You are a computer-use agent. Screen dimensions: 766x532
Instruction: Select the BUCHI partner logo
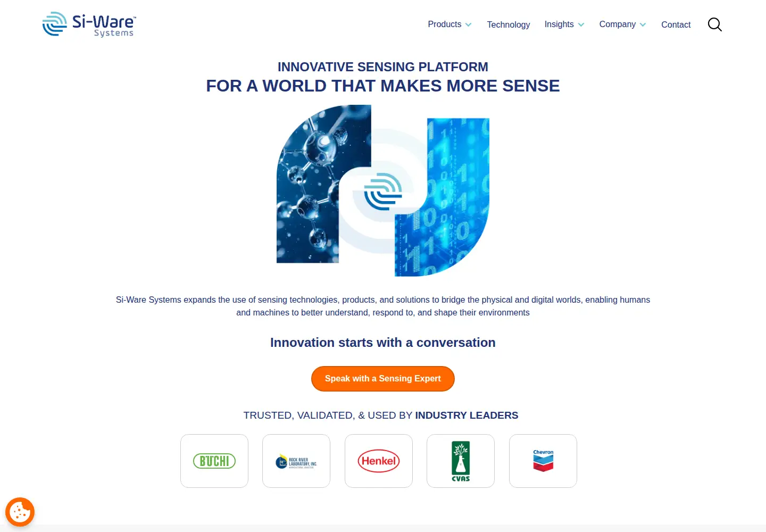pyautogui.click(x=214, y=461)
